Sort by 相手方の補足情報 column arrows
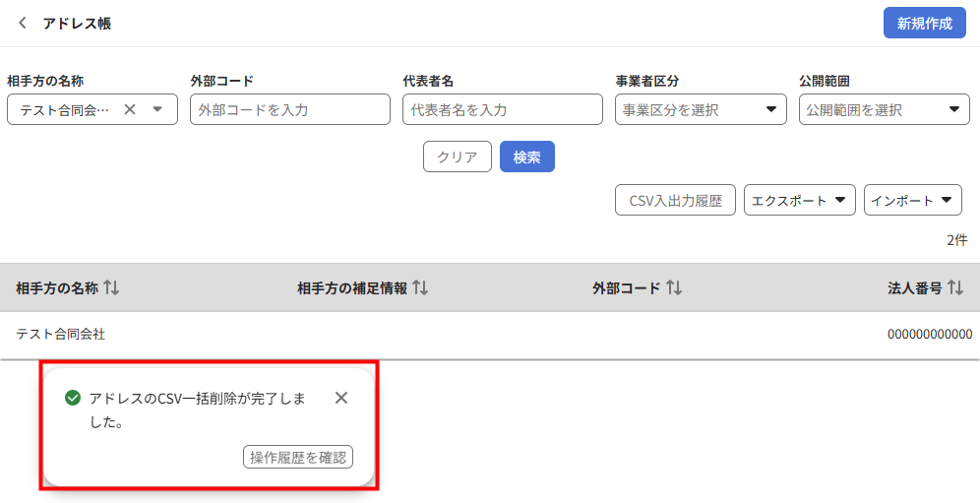Image resolution: width=980 pixels, height=503 pixels. pyautogui.click(x=420, y=287)
